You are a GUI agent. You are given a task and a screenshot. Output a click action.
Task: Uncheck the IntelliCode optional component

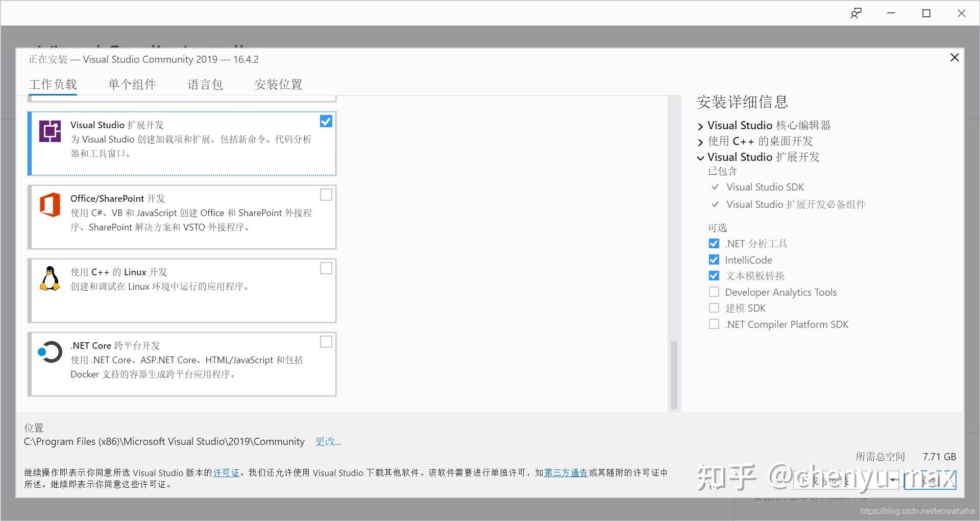[x=714, y=260]
